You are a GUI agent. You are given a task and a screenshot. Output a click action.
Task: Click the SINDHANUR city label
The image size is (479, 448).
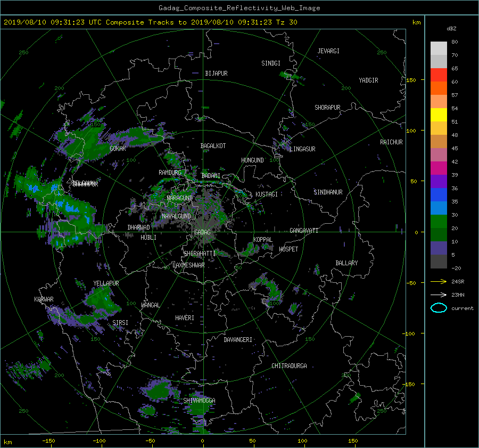pyautogui.click(x=328, y=192)
